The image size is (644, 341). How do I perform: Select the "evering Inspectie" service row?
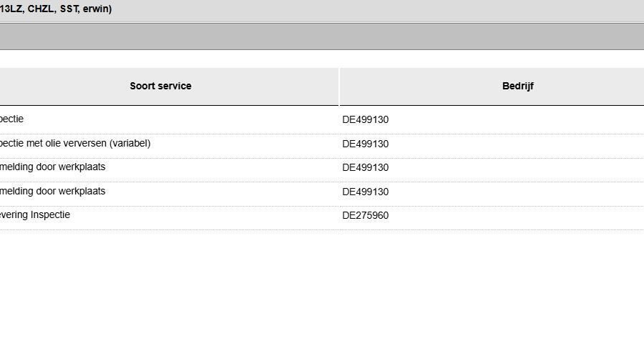pyautogui.click(x=34, y=215)
